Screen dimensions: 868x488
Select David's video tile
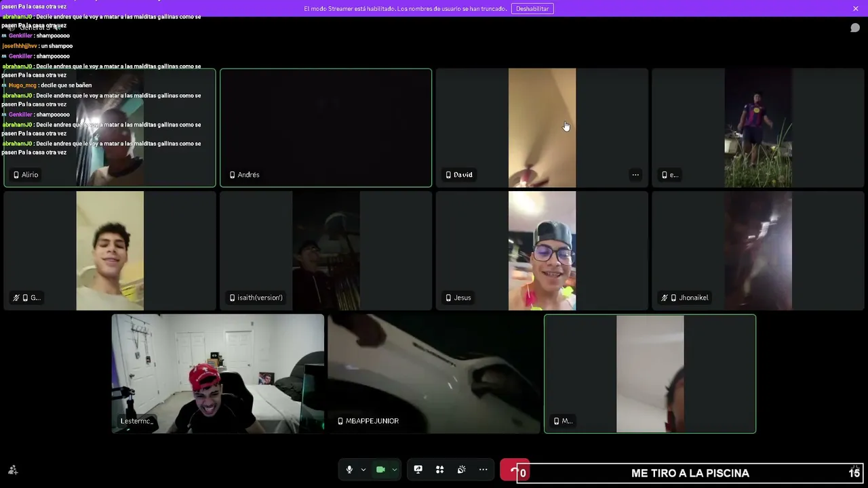coord(542,127)
